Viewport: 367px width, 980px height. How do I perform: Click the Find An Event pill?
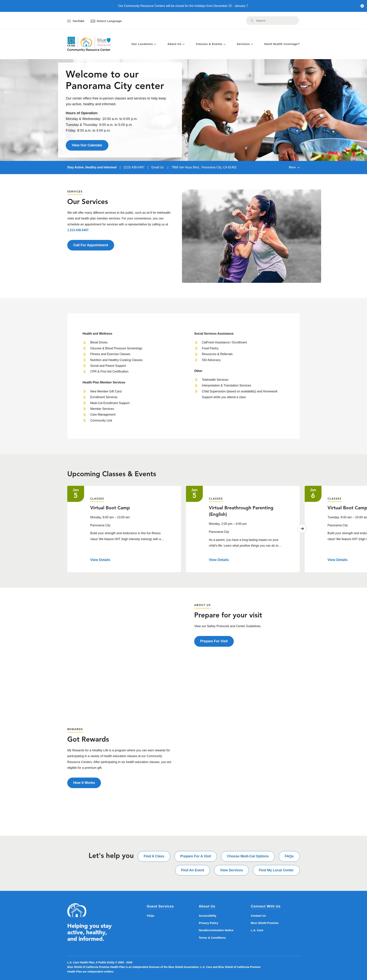point(193,870)
